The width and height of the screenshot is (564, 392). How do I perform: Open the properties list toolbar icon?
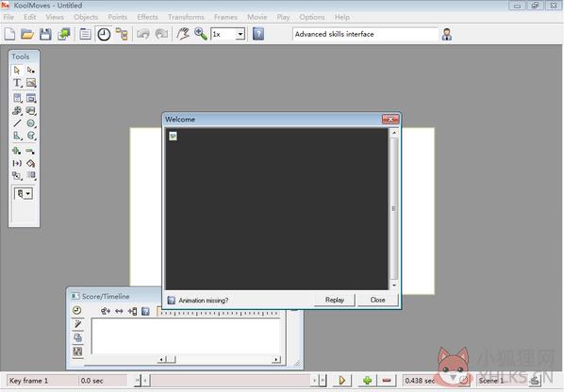[x=85, y=34]
